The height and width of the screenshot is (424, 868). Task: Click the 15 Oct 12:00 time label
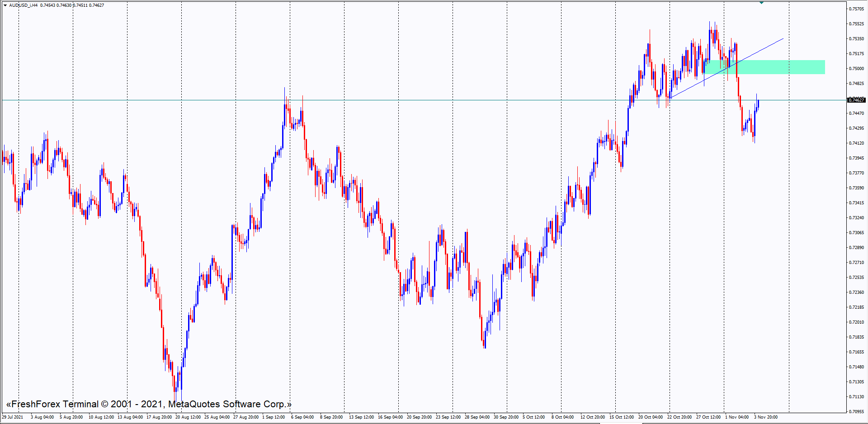point(622,417)
